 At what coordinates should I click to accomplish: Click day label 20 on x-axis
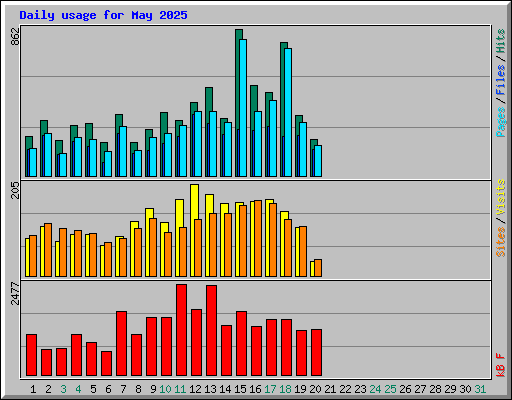click(315, 389)
